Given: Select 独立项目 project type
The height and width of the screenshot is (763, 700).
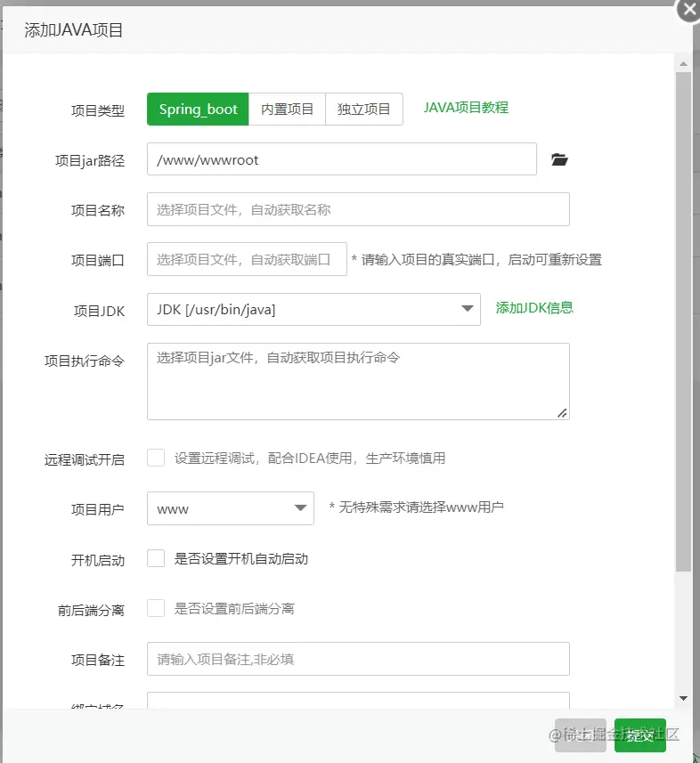Looking at the screenshot, I should pyautogui.click(x=363, y=109).
